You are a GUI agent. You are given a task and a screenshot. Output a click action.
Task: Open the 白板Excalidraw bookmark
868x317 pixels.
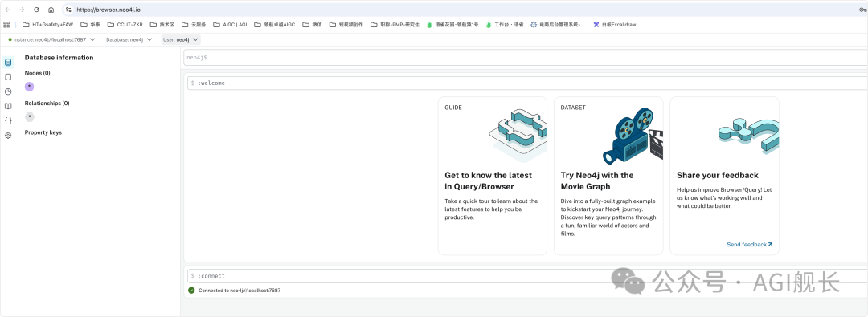tap(614, 24)
